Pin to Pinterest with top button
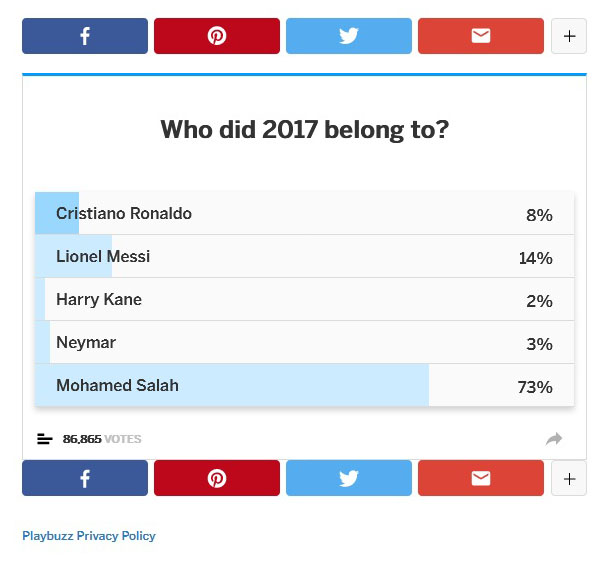The height and width of the screenshot is (573, 602). tap(217, 36)
